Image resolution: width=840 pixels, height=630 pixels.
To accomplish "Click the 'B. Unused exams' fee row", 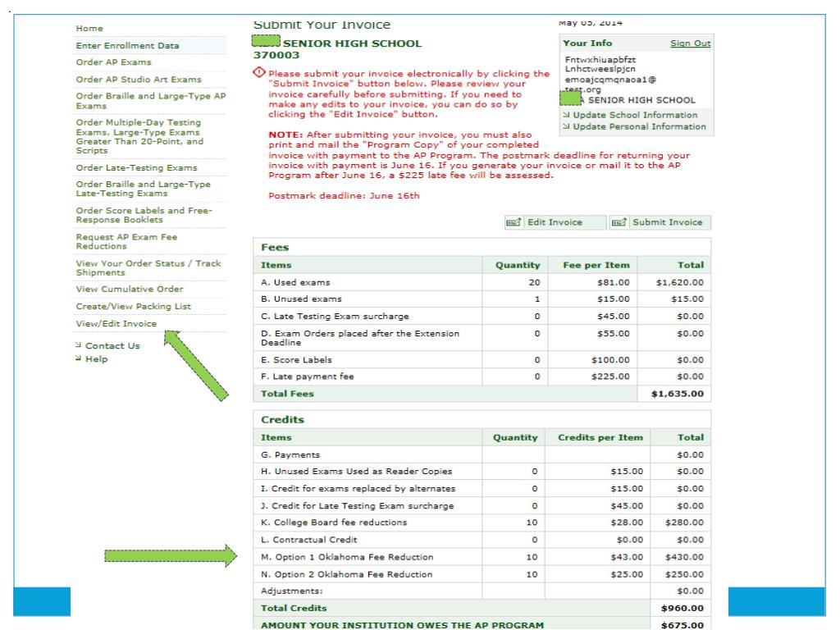I will [482, 299].
